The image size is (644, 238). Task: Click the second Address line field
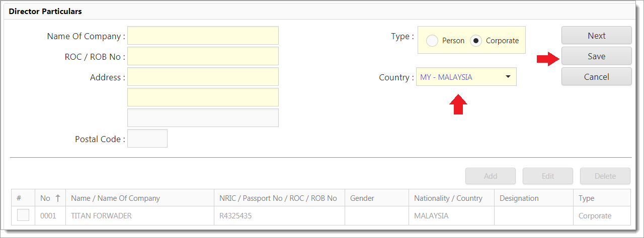pyautogui.click(x=203, y=97)
